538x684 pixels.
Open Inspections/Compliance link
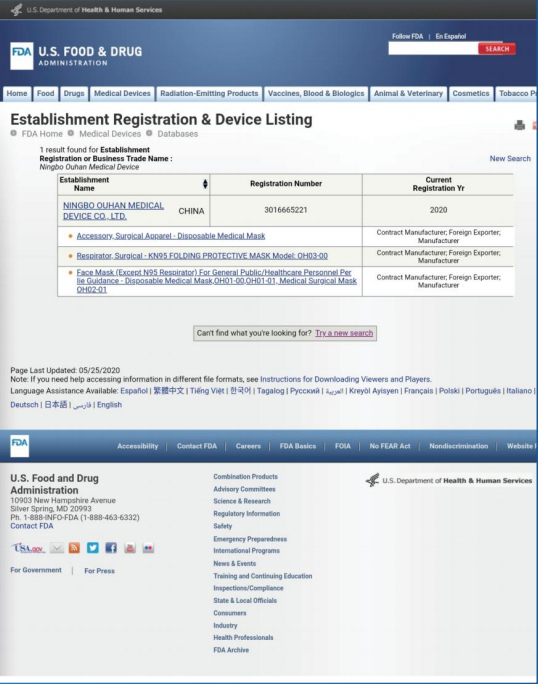[x=248, y=588]
